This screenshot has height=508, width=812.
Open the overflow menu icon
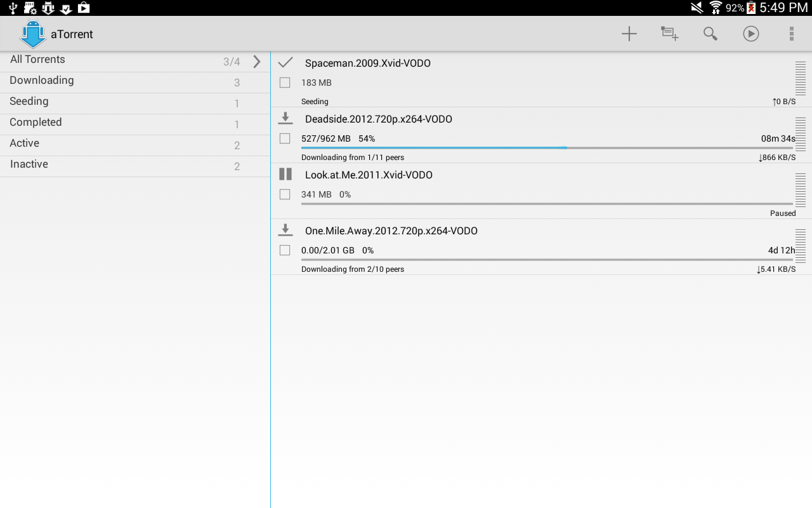[x=791, y=34]
